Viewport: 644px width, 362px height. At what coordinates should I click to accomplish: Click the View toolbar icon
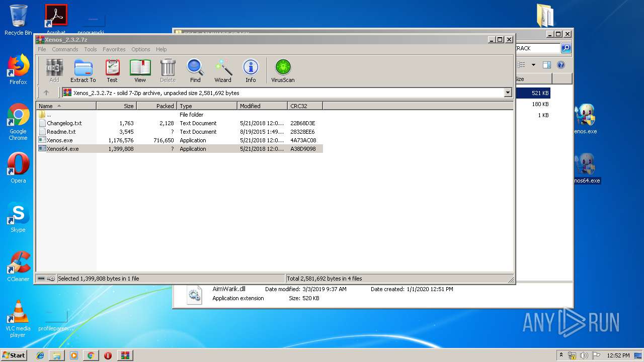point(140,70)
